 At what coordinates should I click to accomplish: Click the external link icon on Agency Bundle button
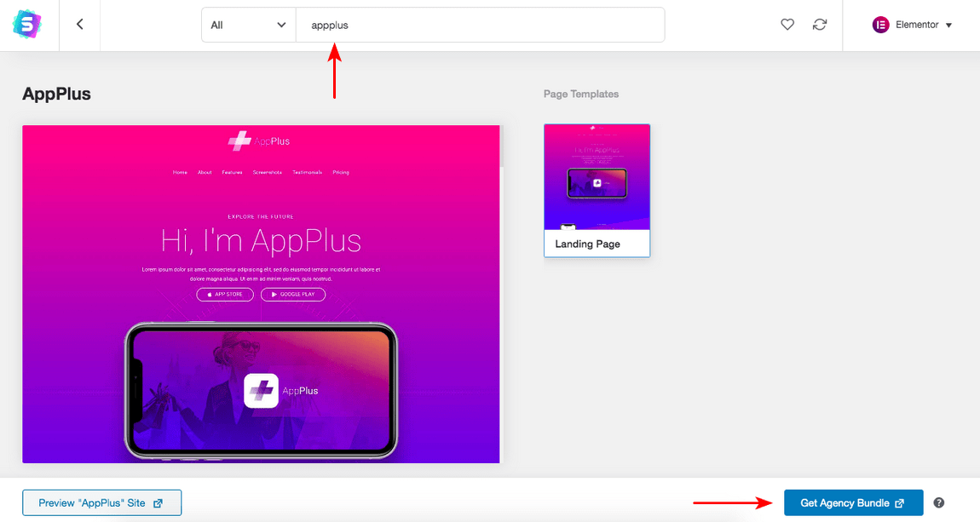pyautogui.click(x=899, y=503)
